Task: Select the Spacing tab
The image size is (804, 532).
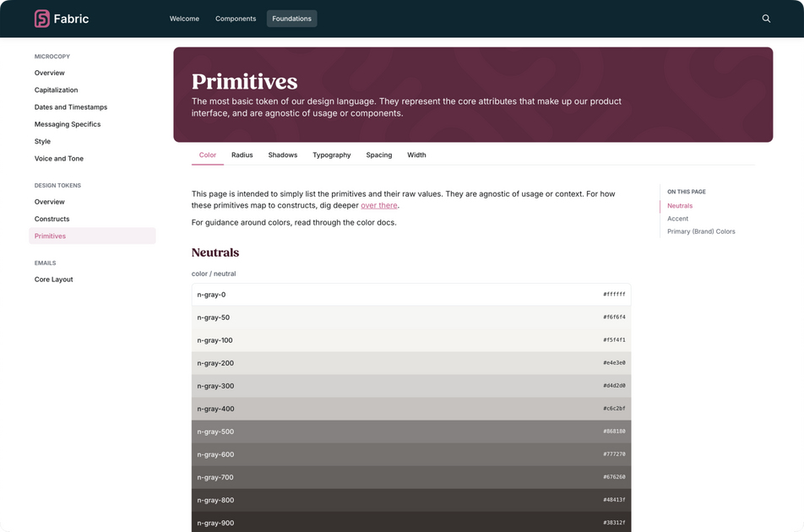Action: point(378,155)
